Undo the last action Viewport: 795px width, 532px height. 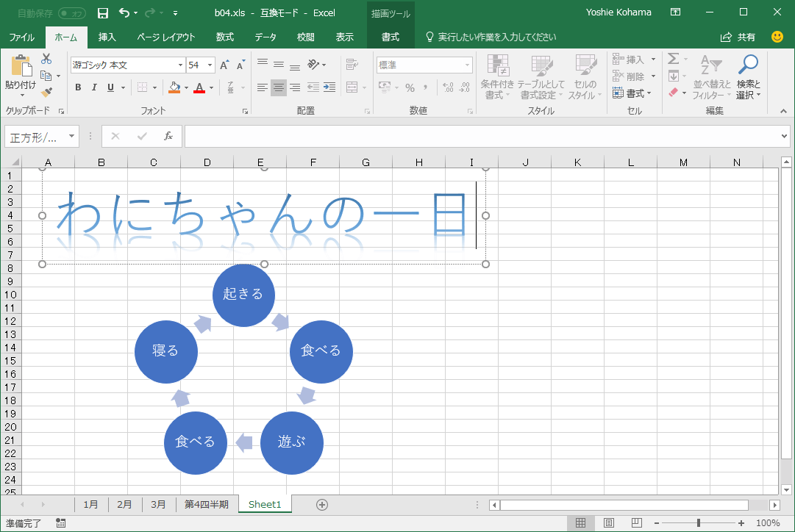(x=124, y=13)
